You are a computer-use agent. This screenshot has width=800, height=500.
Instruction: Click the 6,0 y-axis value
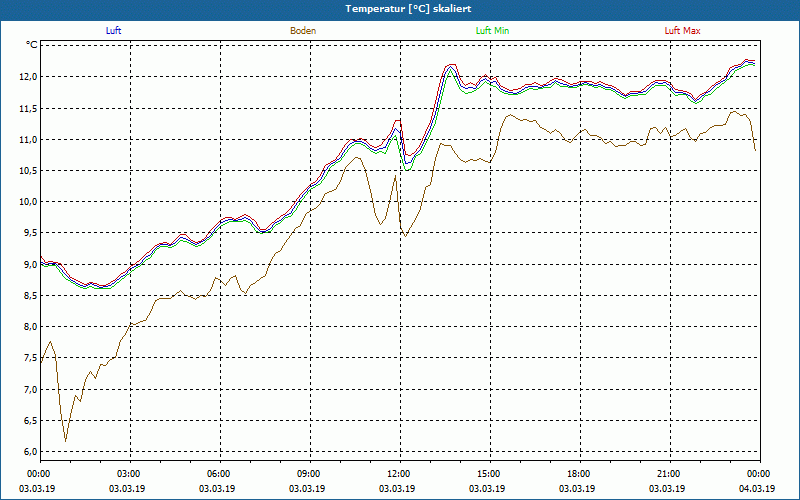pos(31,452)
